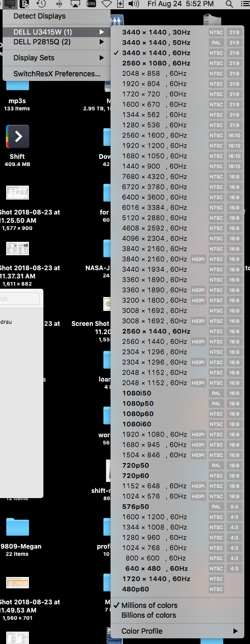
Task: Choose 2560 × 1600, 60Hz 16:10 resolution
Action: [177, 135]
